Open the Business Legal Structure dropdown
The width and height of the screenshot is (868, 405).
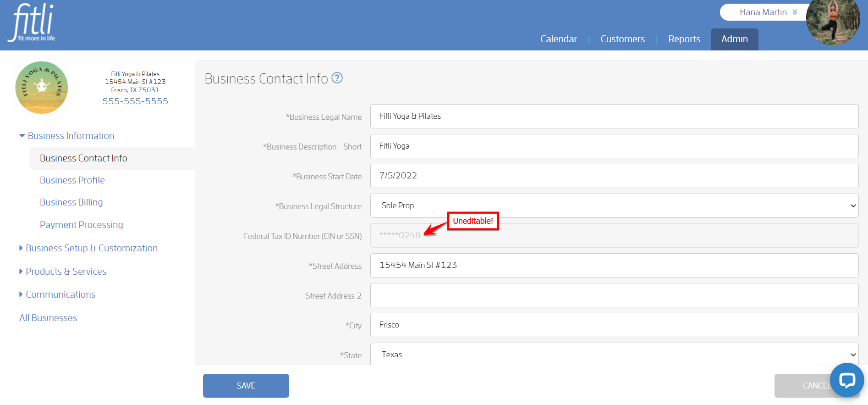(614, 206)
